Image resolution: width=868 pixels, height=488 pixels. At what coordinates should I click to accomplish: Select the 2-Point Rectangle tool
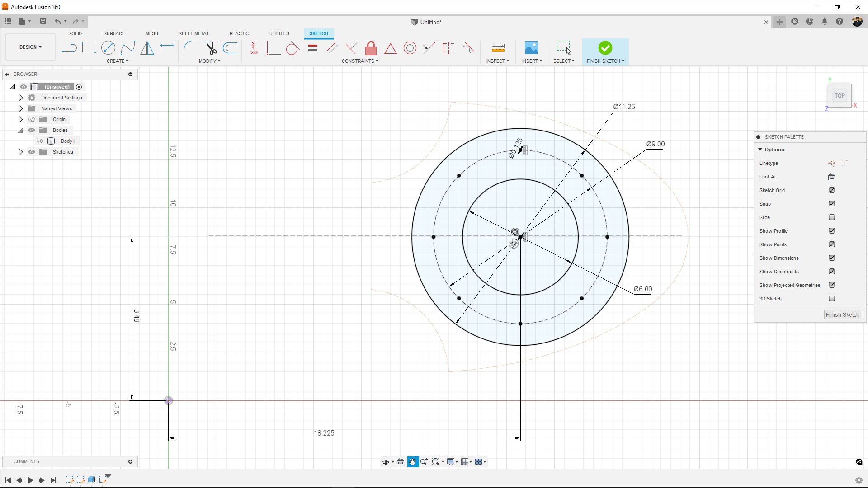point(89,47)
